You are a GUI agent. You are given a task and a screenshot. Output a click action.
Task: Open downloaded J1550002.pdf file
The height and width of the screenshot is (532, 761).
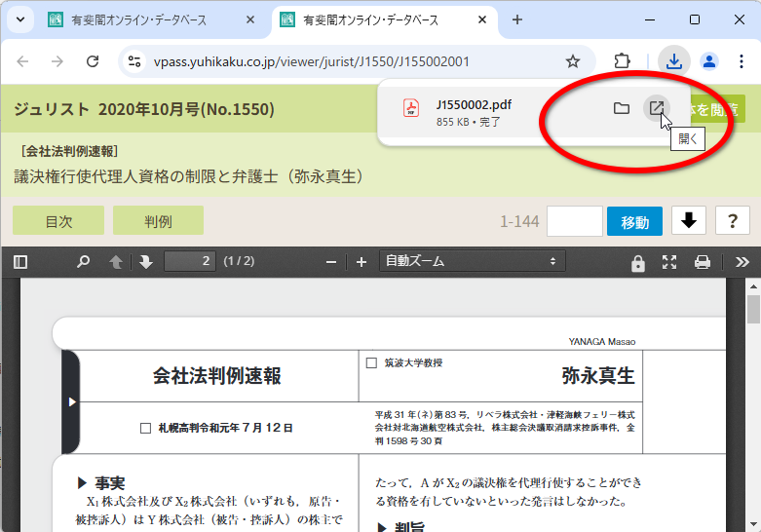tap(656, 108)
